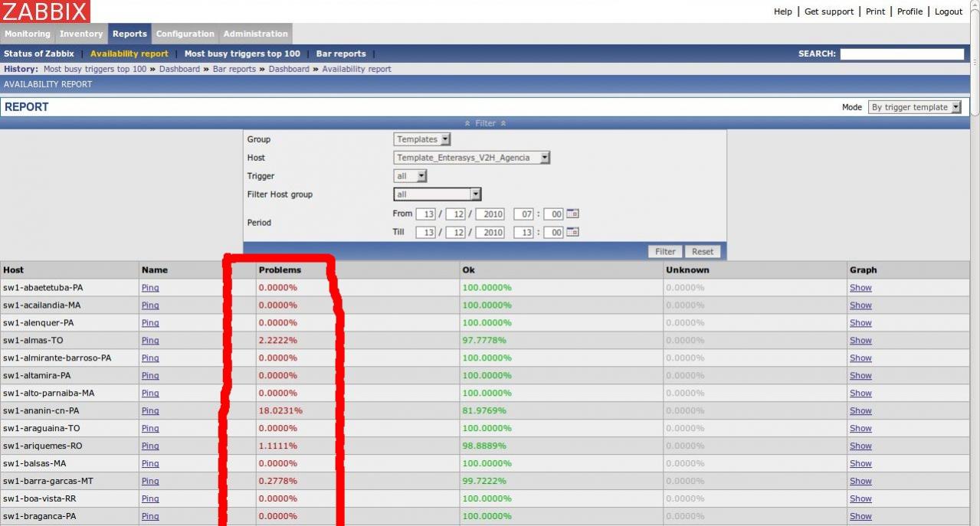Click the ZABBIX logo
Viewport: 980px width, 526px height.
click(45, 11)
